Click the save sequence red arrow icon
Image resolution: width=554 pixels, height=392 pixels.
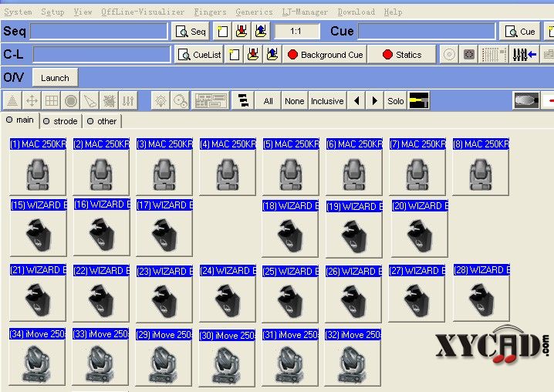point(242,31)
